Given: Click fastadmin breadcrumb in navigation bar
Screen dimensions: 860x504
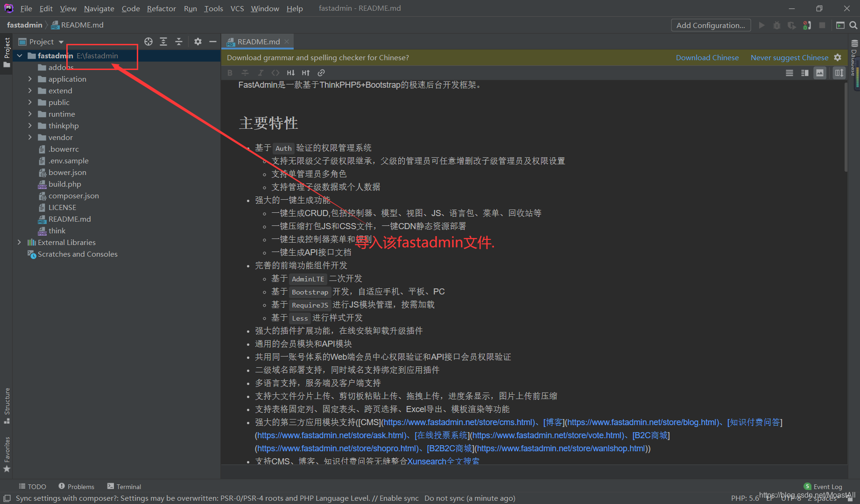Looking at the screenshot, I should tap(24, 25).
